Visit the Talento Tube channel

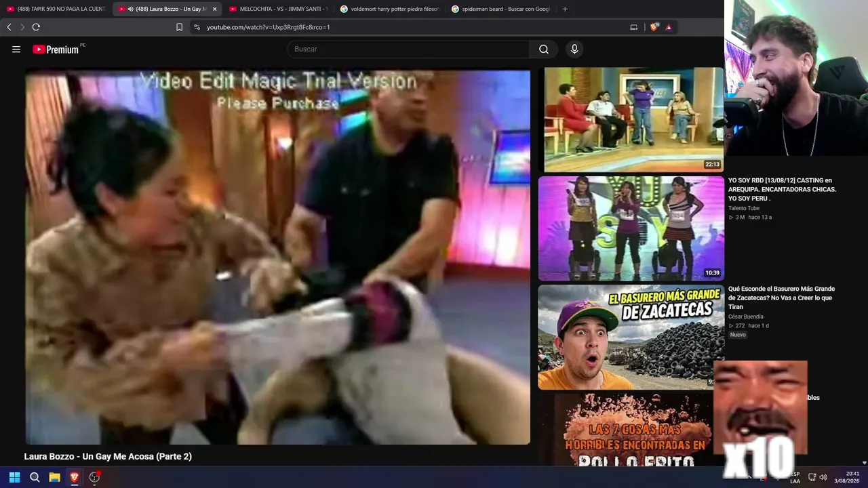pyautogui.click(x=744, y=208)
